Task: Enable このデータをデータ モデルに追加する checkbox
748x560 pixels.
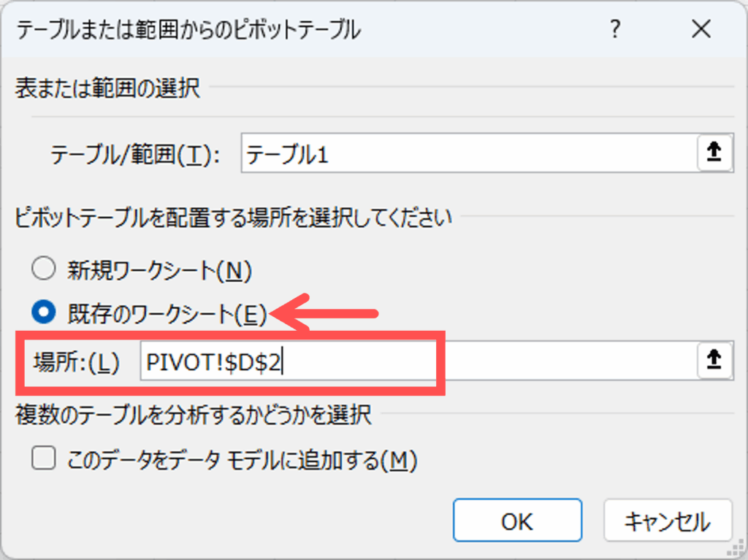Action: (45, 459)
